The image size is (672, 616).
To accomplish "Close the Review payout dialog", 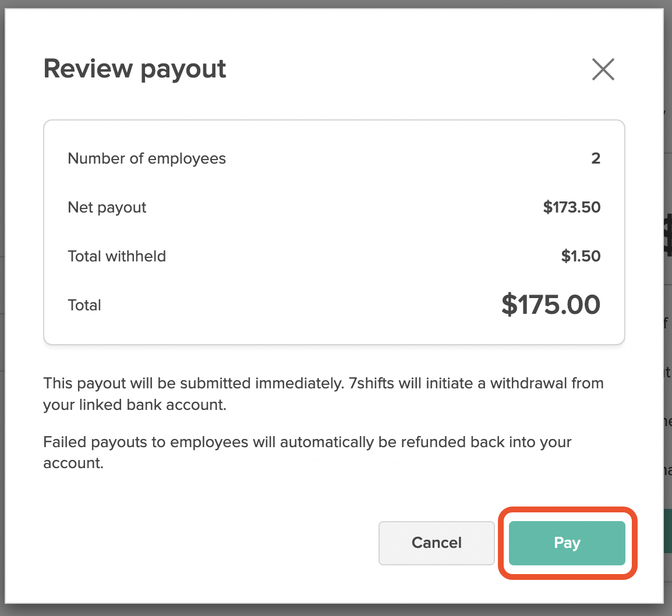I will [x=603, y=69].
